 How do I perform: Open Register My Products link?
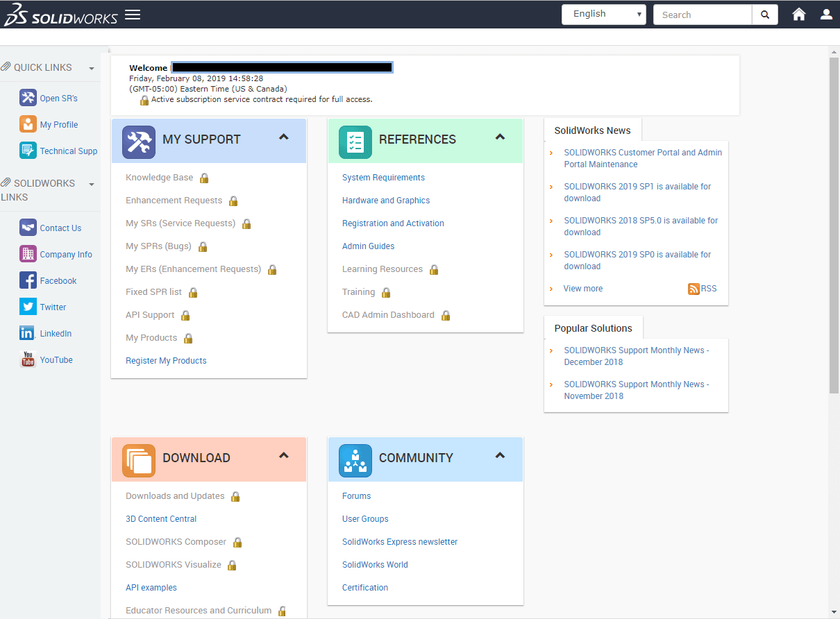[166, 361]
